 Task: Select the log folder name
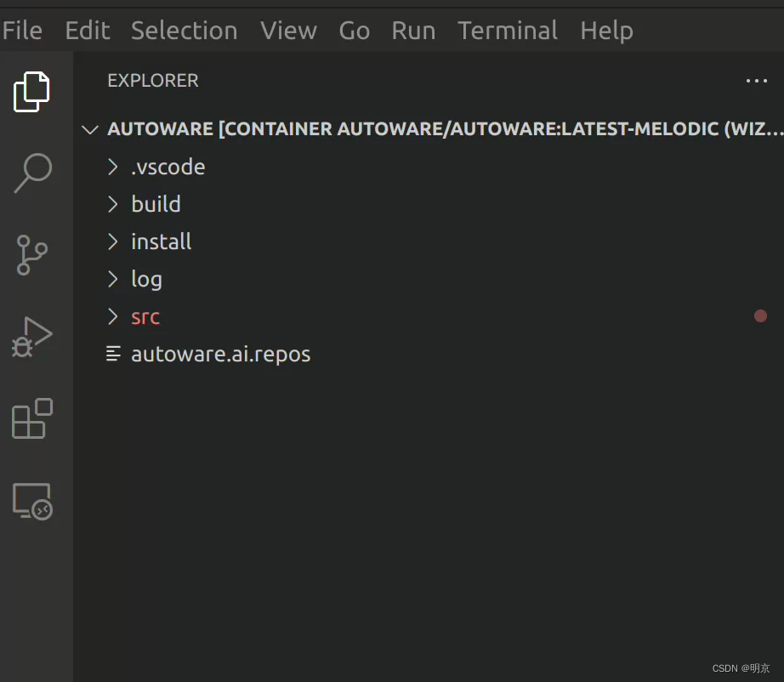(x=146, y=279)
